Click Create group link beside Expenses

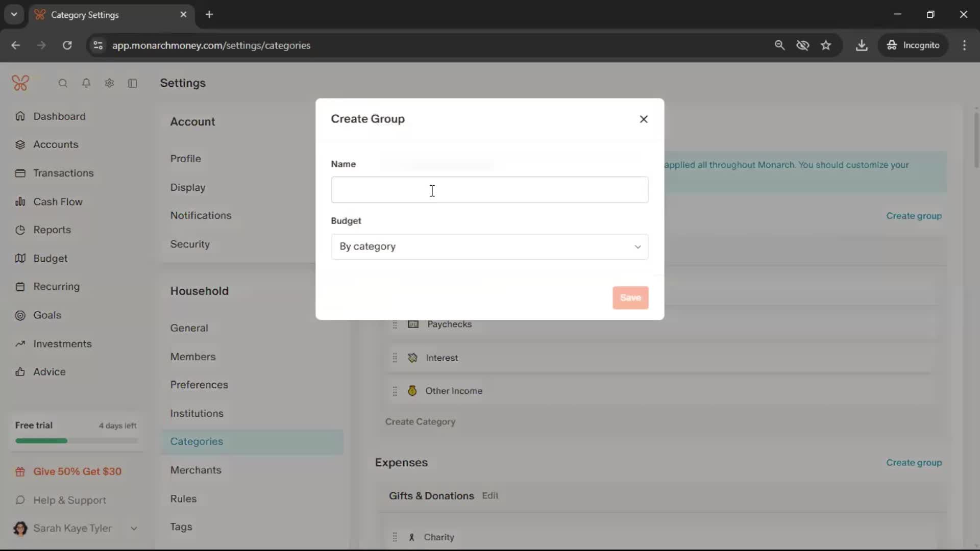914,463
